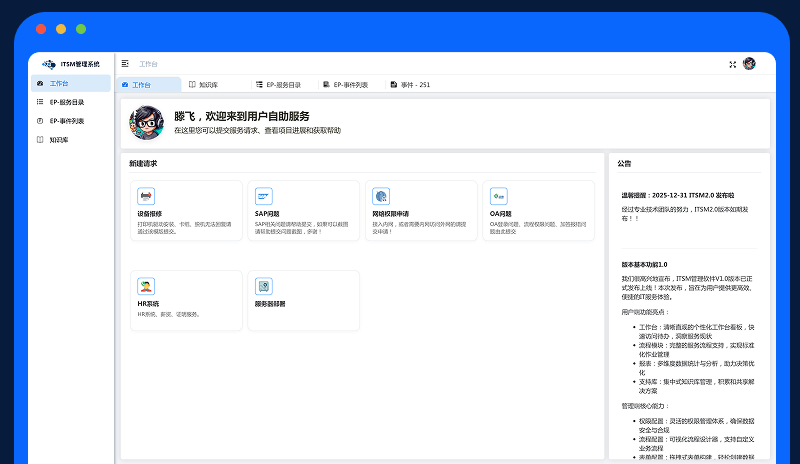Open the EP-事件列表 tab
Image resolution: width=800 pixels, height=464 pixels.
tap(350, 85)
